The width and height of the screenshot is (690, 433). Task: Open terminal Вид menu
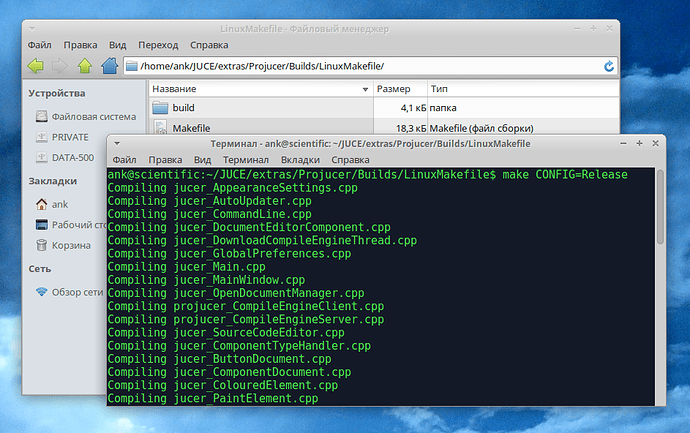(x=202, y=160)
